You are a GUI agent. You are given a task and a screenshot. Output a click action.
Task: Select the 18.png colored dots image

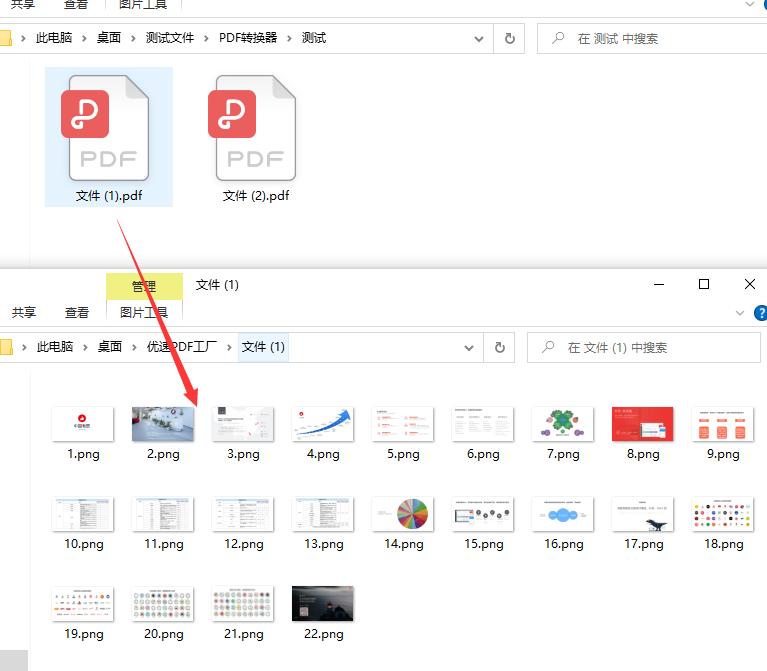coord(723,514)
